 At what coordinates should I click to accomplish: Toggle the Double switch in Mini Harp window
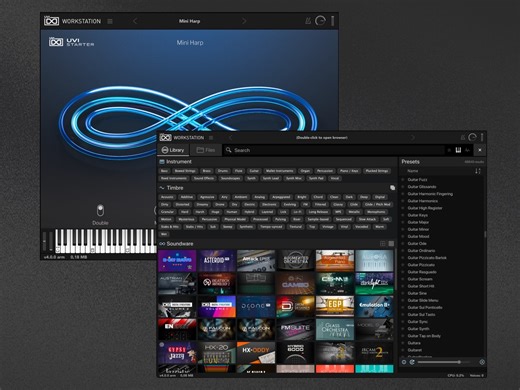tap(100, 210)
